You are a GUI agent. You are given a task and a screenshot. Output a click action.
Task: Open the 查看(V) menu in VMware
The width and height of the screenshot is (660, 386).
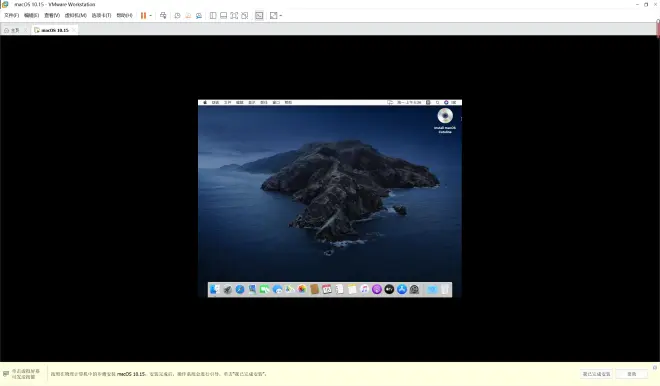point(52,16)
